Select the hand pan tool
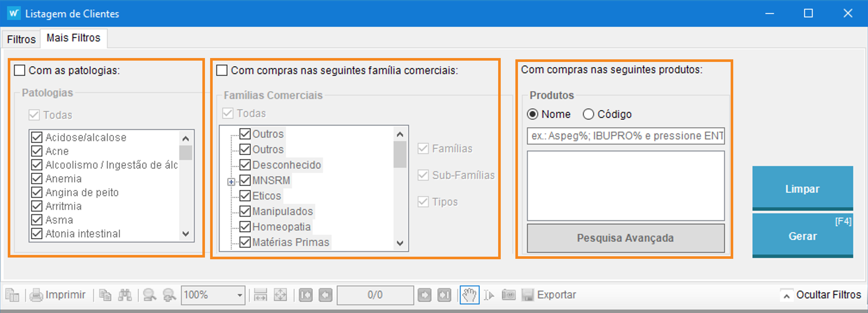 [x=469, y=295]
